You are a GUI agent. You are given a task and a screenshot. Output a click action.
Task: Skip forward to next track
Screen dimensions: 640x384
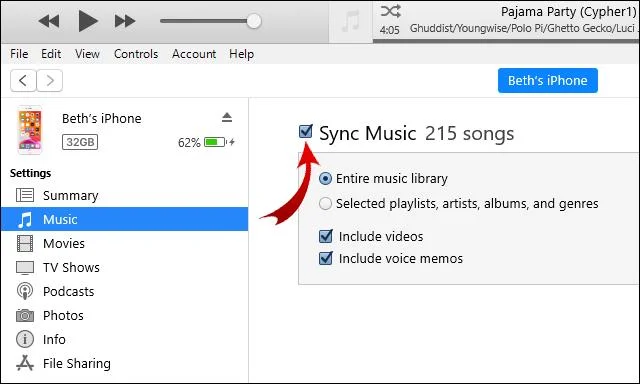coord(124,21)
